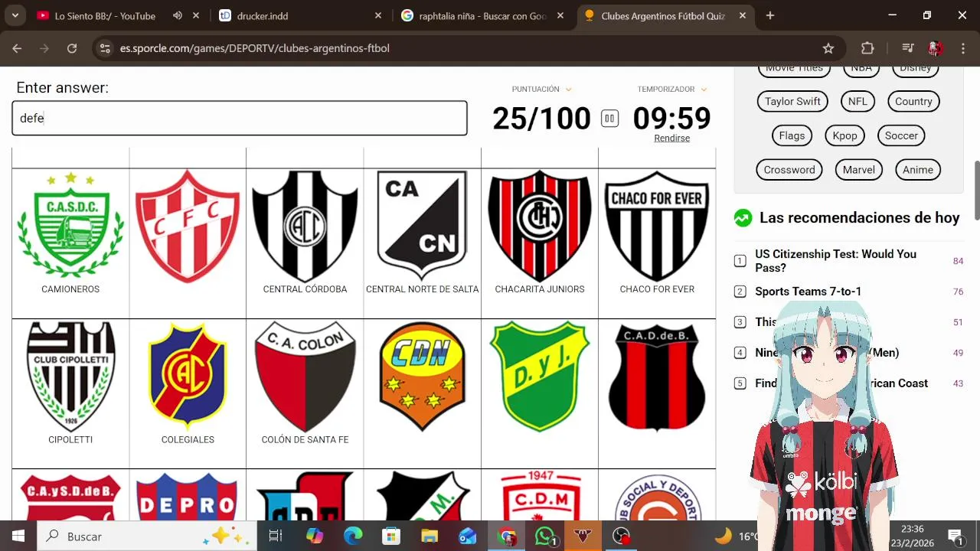Click the address bar URL
Viewport: 980px width, 551px height.
tap(254, 48)
